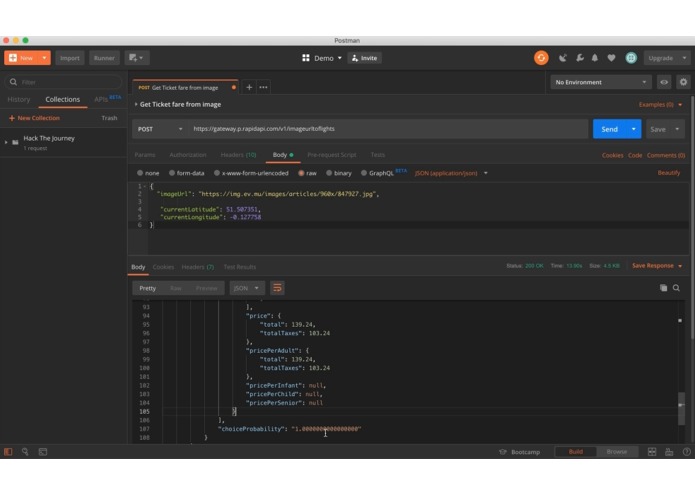
Task: Open the POST method dropdown
Action: click(160, 129)
